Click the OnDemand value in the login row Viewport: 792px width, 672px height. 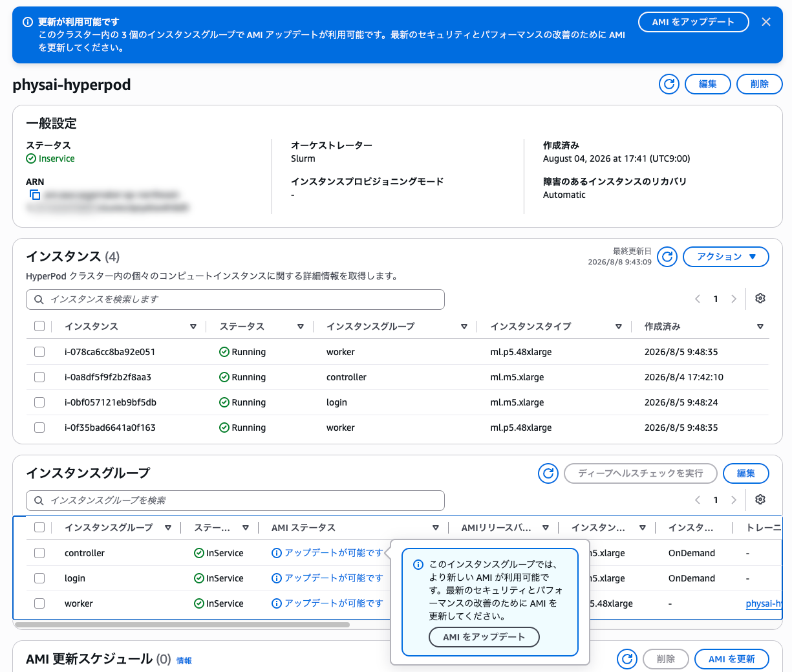tap(692, 578)
